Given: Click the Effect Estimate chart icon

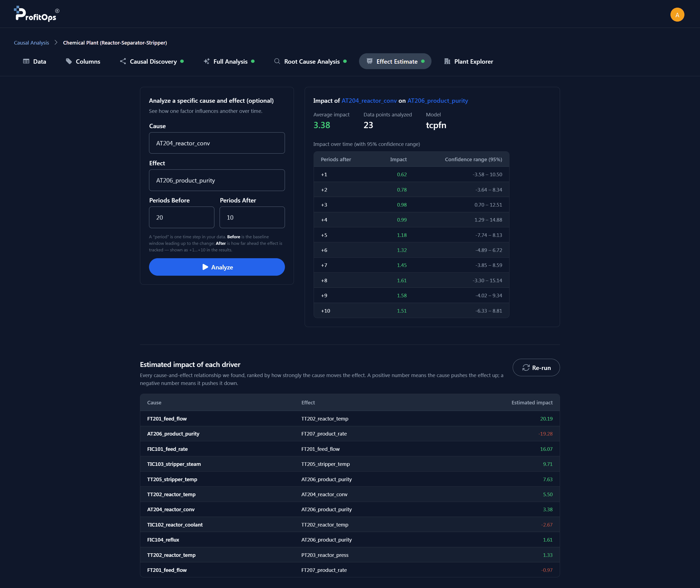Looking at the screenshot, I should (x=369, y=61).
